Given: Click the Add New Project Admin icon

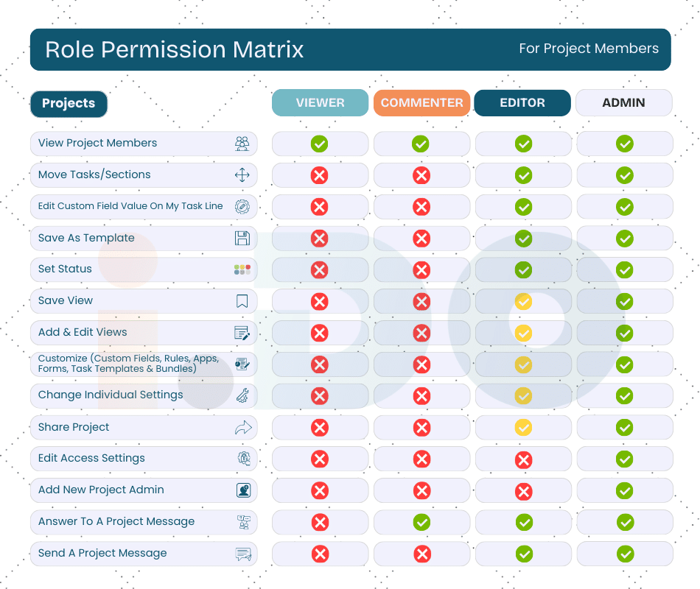Looking at the screenshot, I should tap(242, 490).
